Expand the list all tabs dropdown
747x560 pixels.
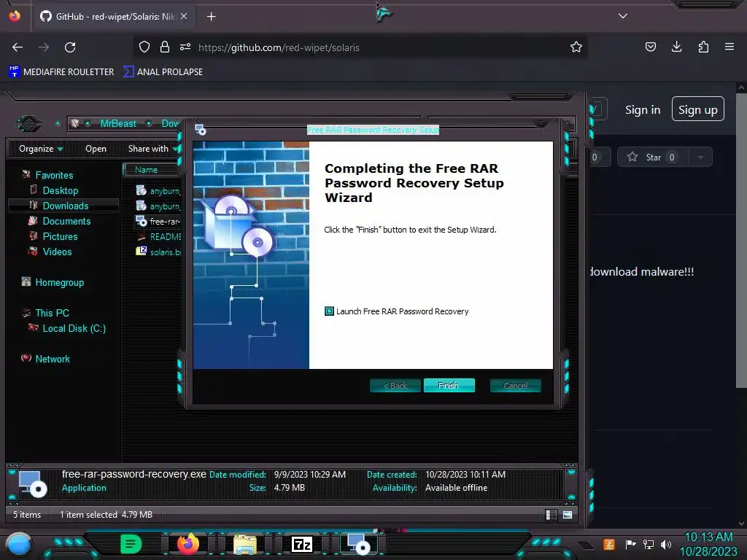622,16
